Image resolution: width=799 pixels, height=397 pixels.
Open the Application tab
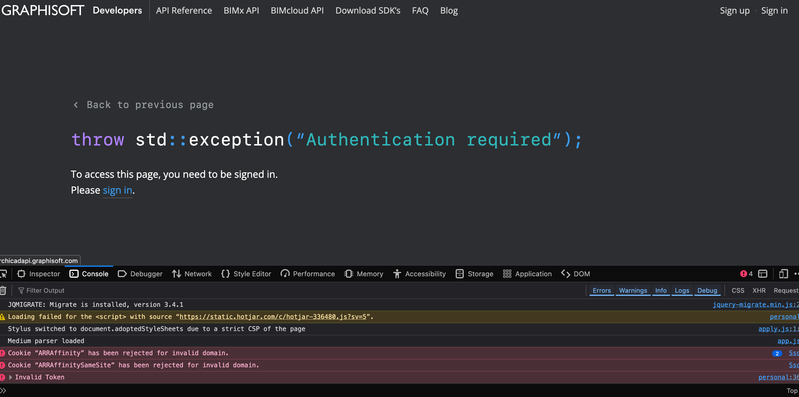tap(527, 274)
